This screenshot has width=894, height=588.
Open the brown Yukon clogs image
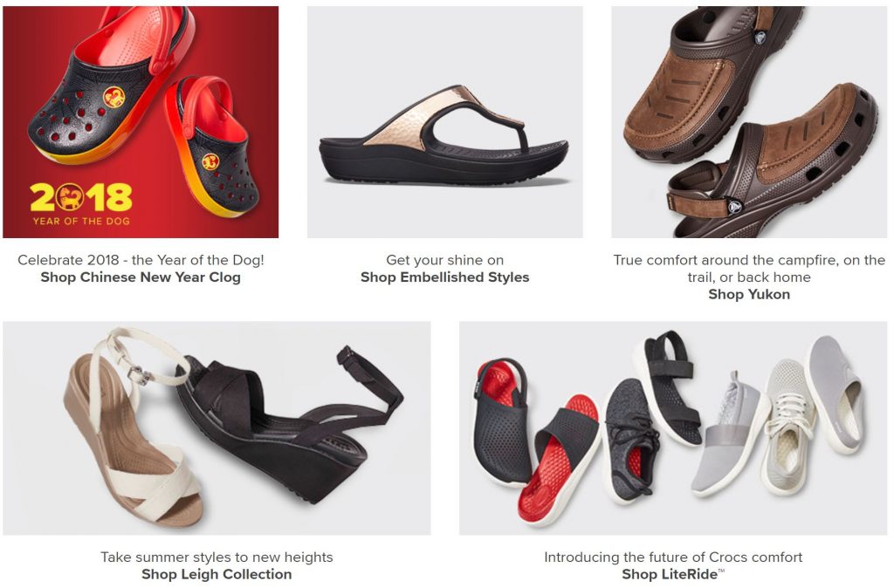pyautogui.click(x=749, y=122)
